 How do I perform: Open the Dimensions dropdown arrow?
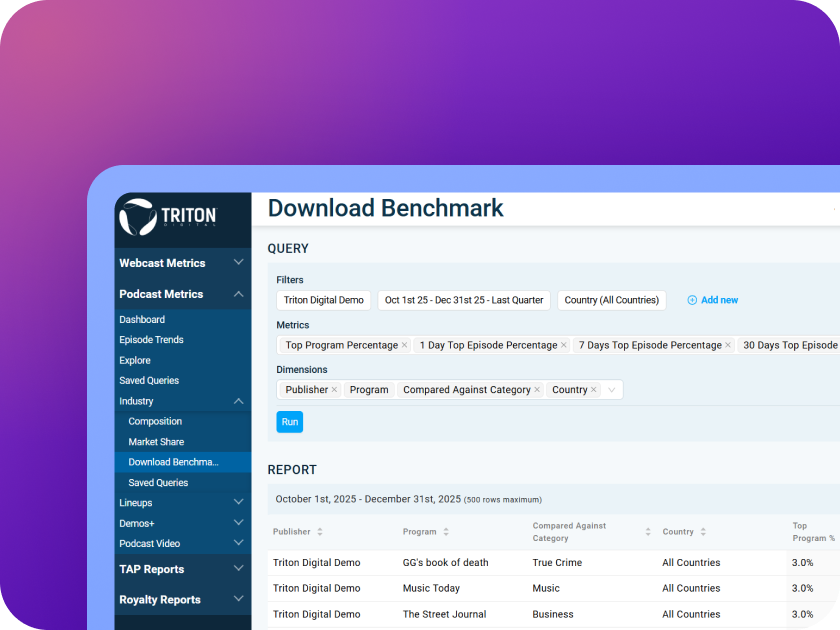[611, 389]
